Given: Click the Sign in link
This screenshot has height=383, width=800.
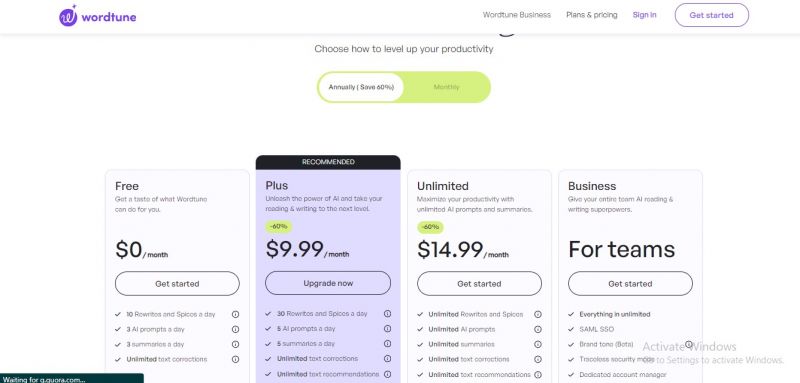Looking at the screenshot, I should tap(644, 15).
